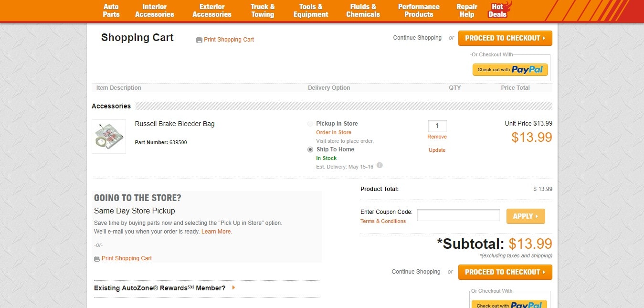Open the Truck & Towing menu

[x=263, y=11]
